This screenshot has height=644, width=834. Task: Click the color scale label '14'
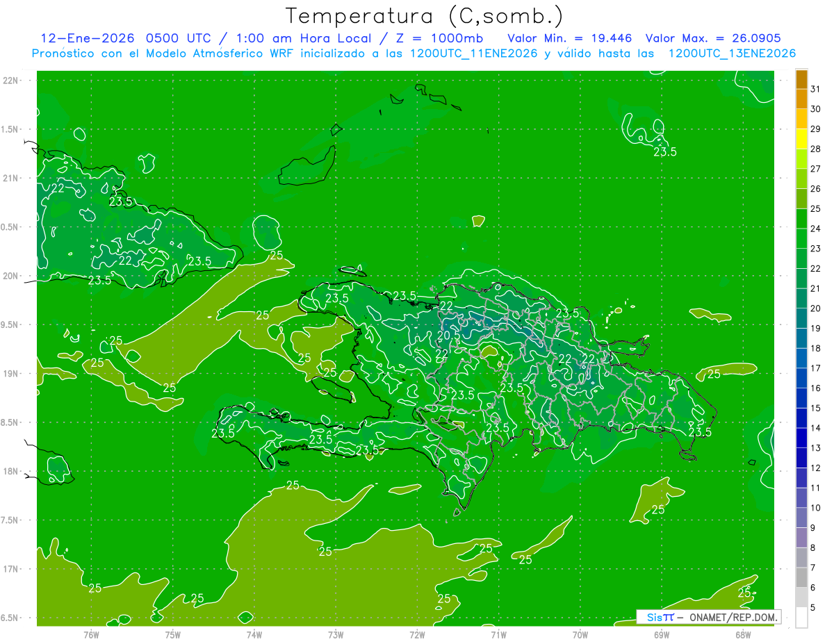pos(816,428)
